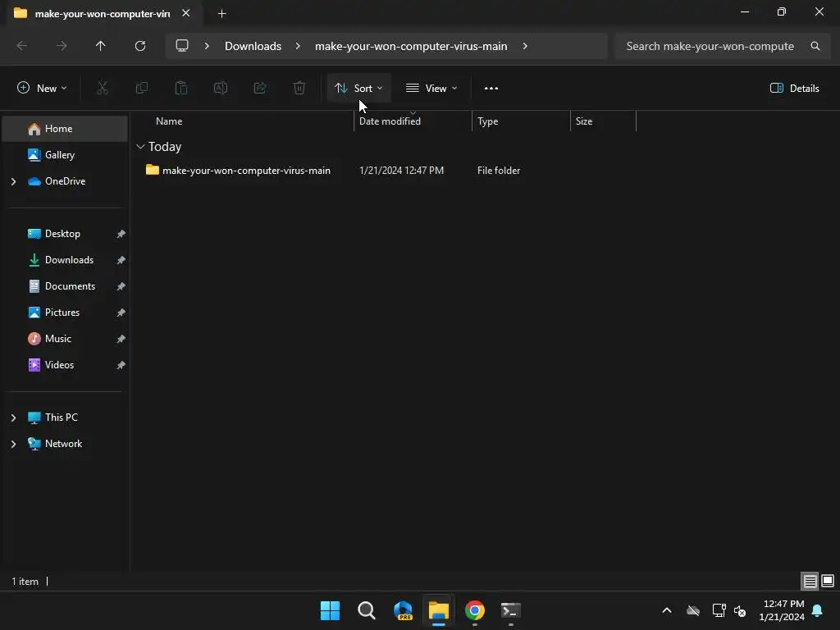Open the Terminal app from taskbar
Screen dimensions: 840x630
(510, 610)
